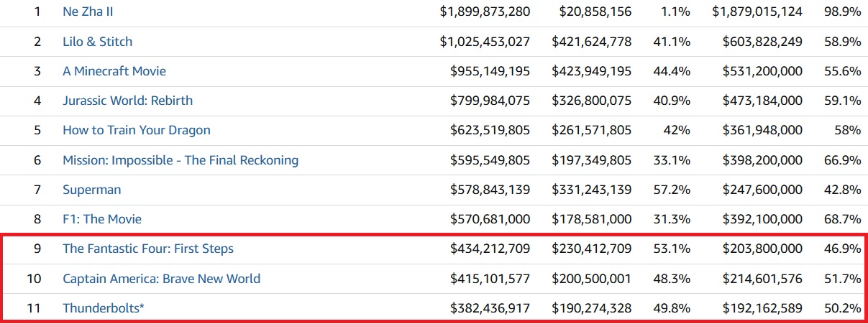868x324 pixels.
Task: Select domestic share 44.4%
Action: [672, 71]
